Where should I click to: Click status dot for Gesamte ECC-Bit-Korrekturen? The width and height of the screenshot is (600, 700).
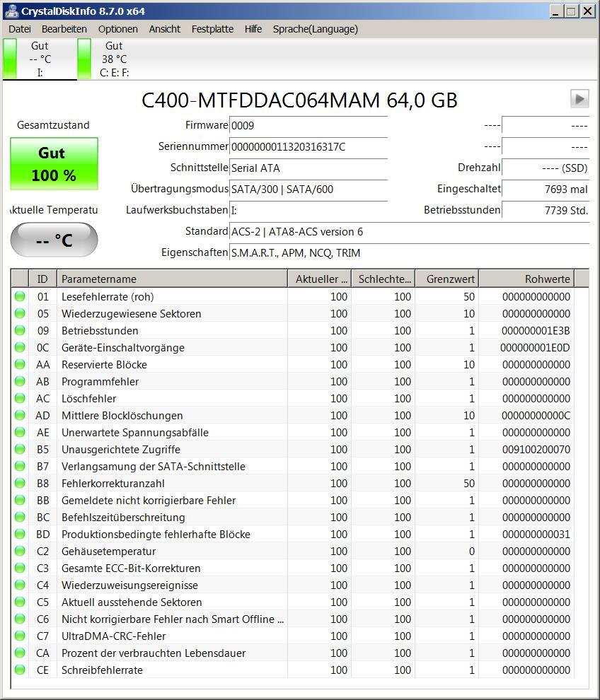point(20,568)
